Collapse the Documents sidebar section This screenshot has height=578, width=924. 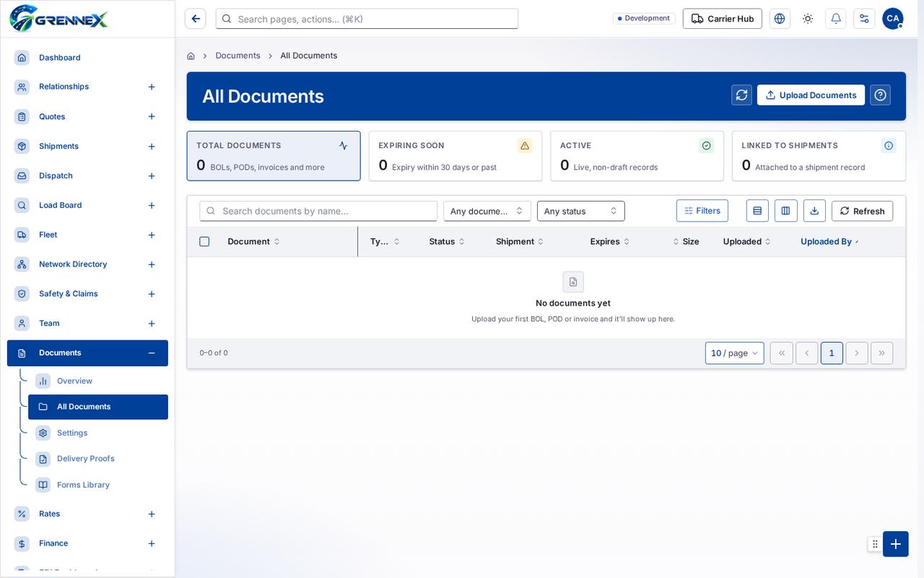152,353
